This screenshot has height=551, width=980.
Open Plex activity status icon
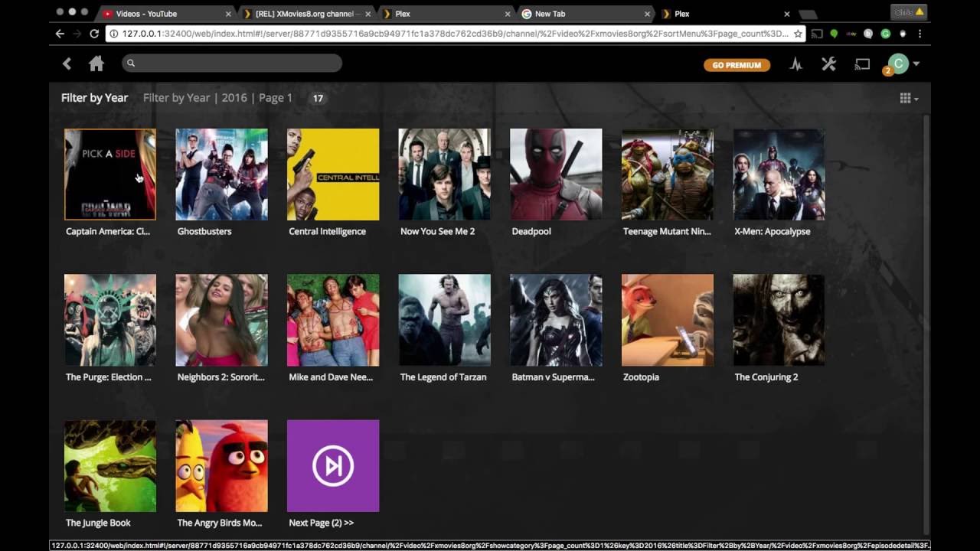pyautogui.click(x=796, y=64)
